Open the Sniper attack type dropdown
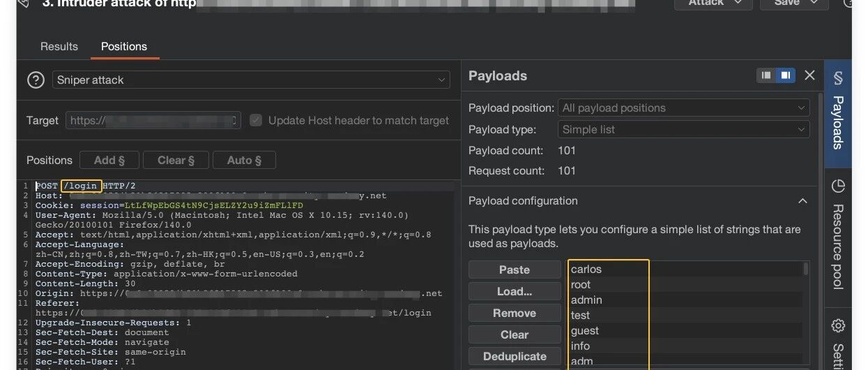The height and width of the screenshot is (370, 868). point(251,80)
